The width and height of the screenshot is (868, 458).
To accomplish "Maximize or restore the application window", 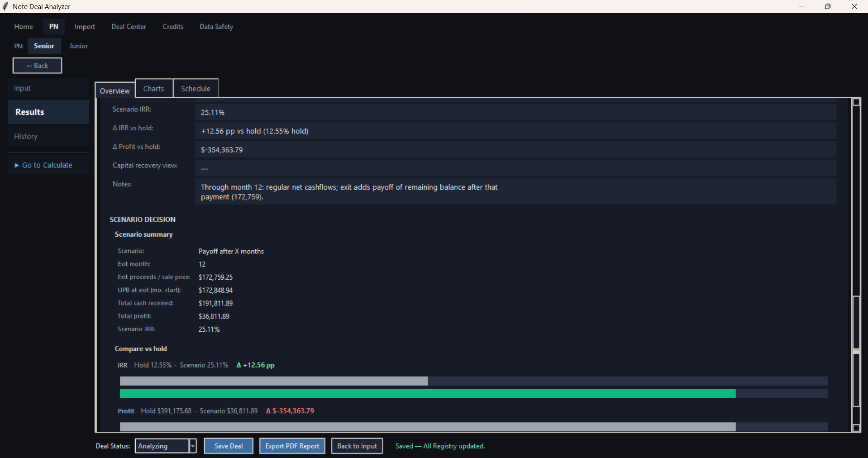I will click(x=828, y=6).
